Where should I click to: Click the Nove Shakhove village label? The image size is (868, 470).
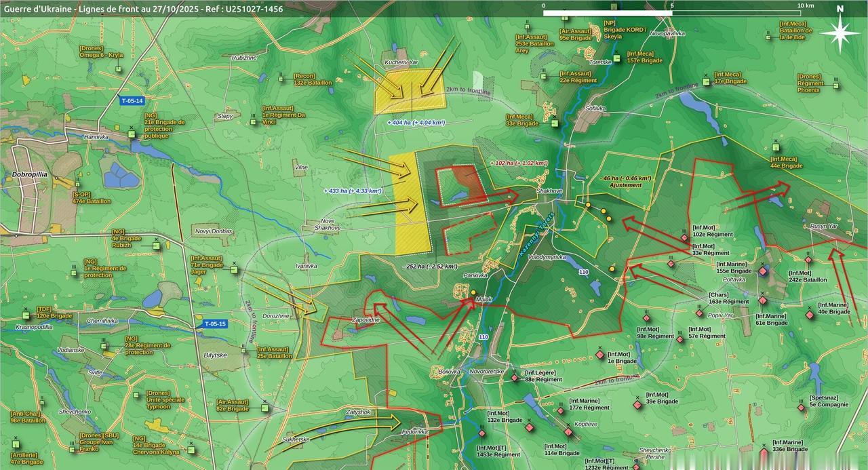326,224
